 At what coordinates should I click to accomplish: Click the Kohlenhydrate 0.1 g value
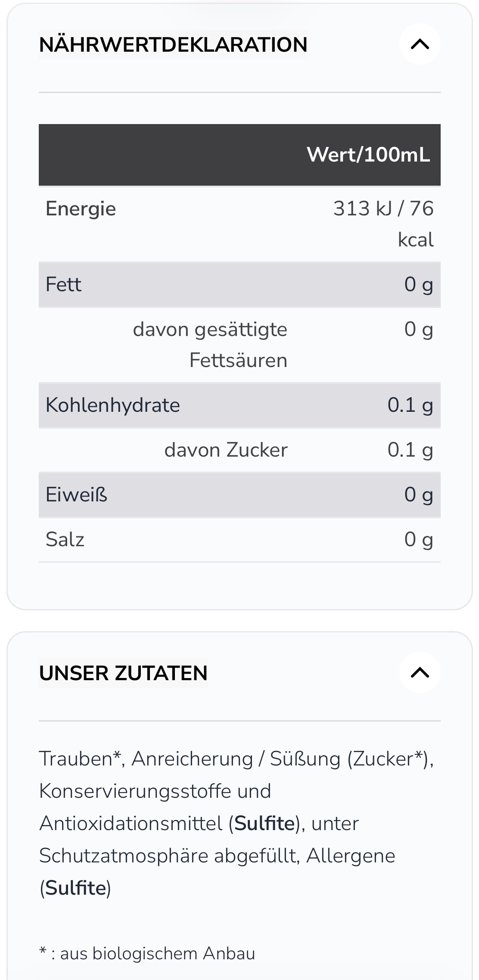pyautogui.click(x=410, y=405)
